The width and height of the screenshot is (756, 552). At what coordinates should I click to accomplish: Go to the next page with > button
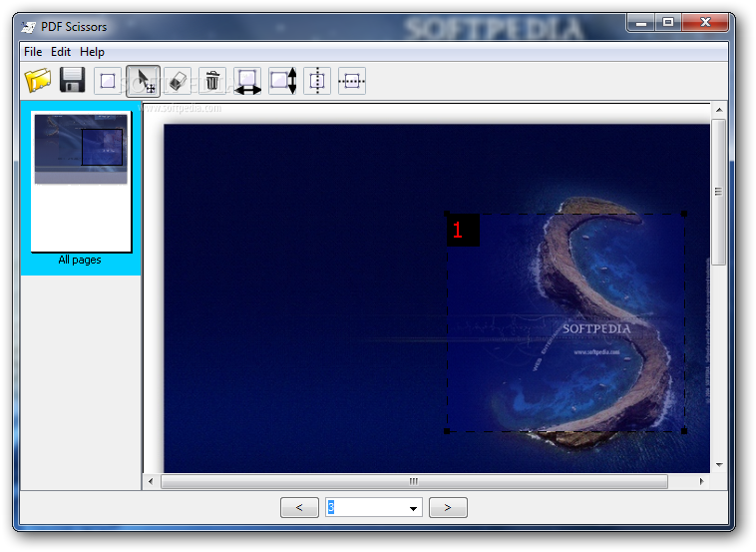coord(448,507)
